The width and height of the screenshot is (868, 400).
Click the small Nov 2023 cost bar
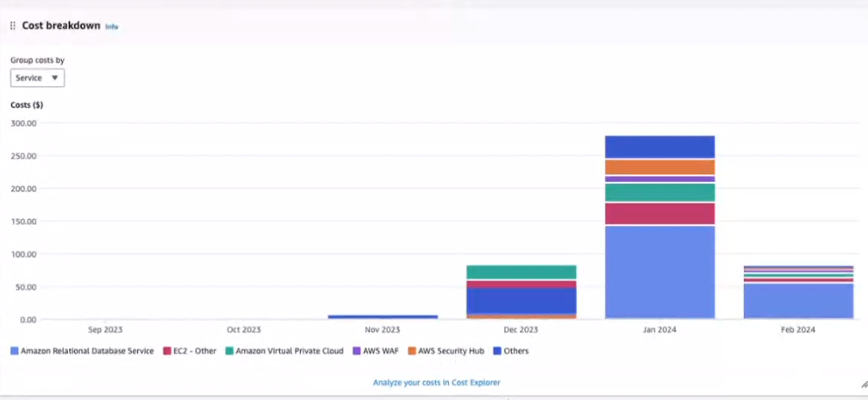coord(383,316)
